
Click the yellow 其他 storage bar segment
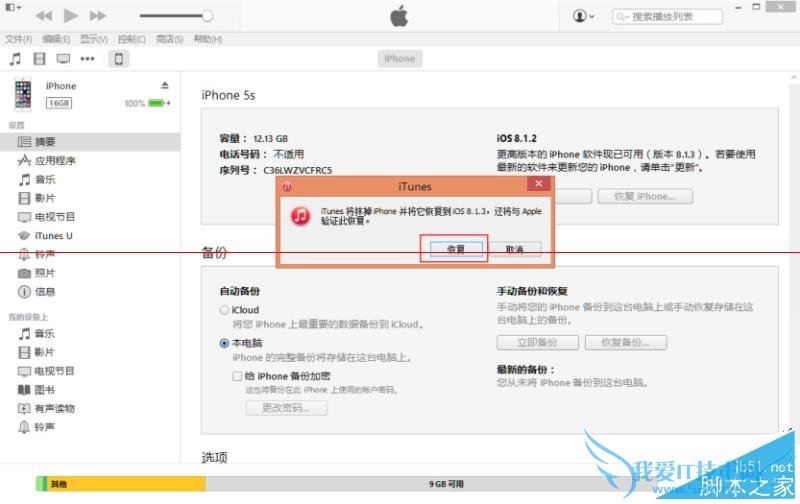click(x=127, y=484)
